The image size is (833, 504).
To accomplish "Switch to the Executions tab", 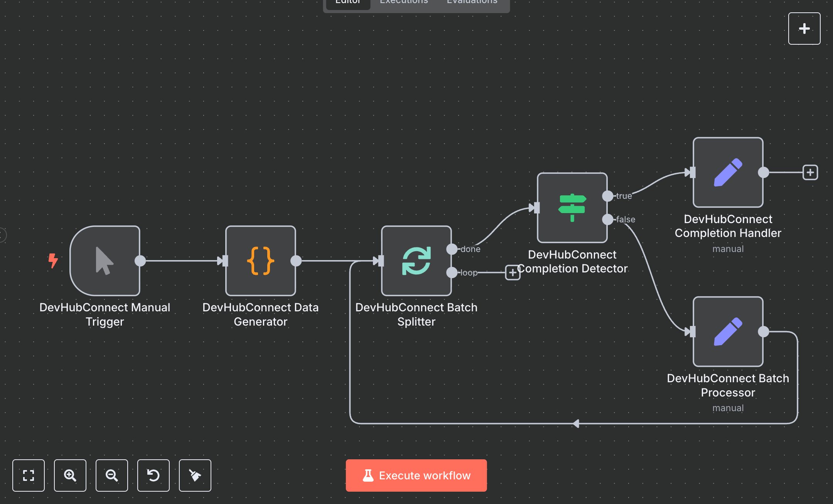I will click(403, 3).
